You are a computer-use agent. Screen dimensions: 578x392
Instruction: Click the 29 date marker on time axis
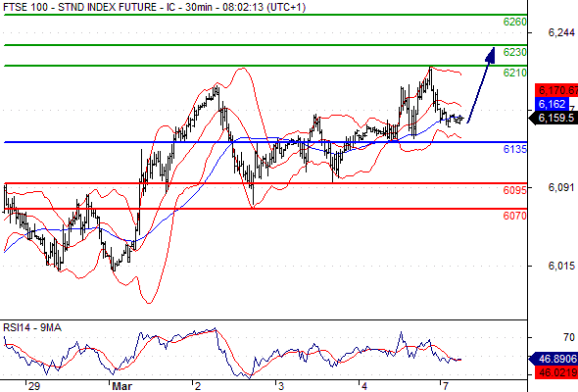point(34,386)
